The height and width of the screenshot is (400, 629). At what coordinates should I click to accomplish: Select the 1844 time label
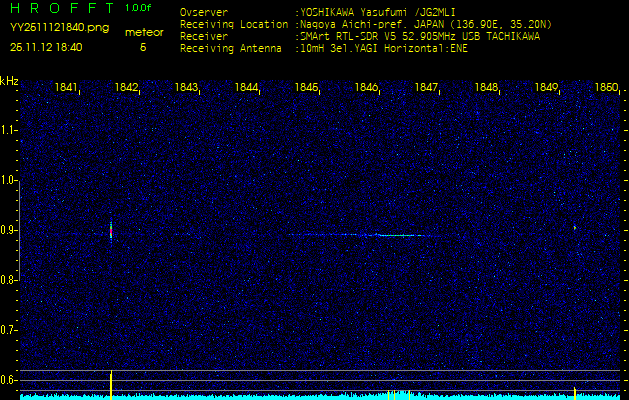[247, 87]
